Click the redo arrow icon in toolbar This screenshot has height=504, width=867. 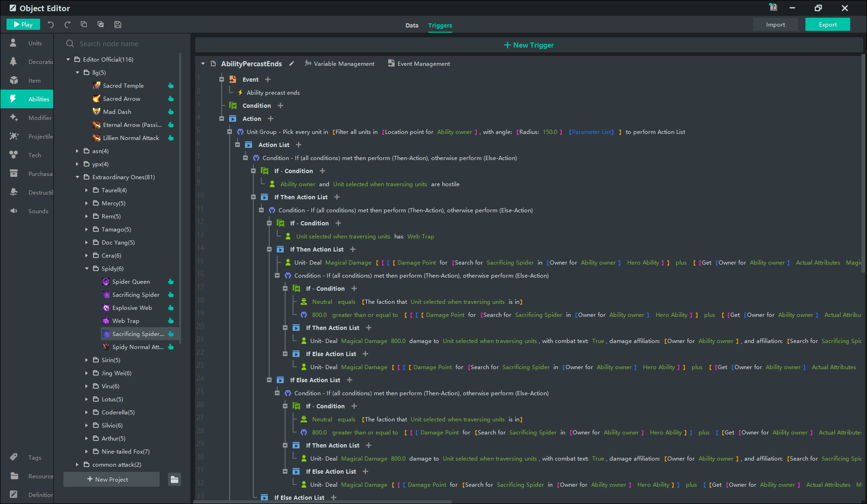tap(67, 25)
